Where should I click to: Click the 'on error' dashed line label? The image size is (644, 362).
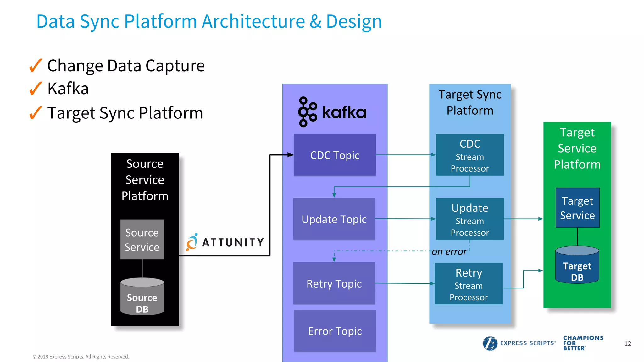coord(449,252)
